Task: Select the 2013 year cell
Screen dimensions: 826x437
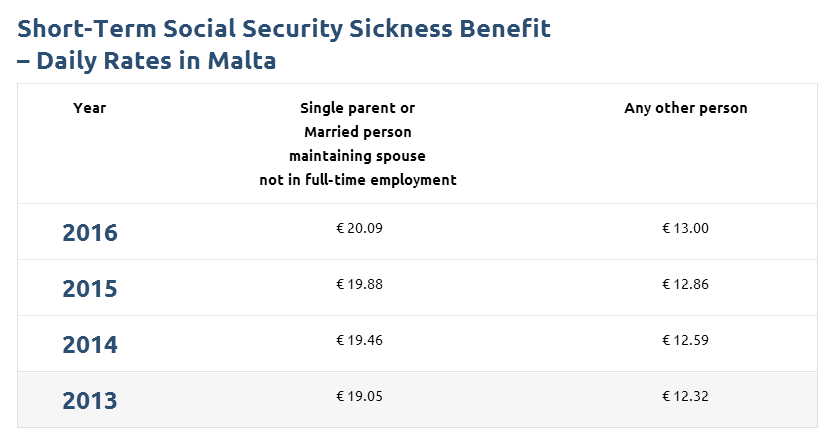Action: (90, 401)
